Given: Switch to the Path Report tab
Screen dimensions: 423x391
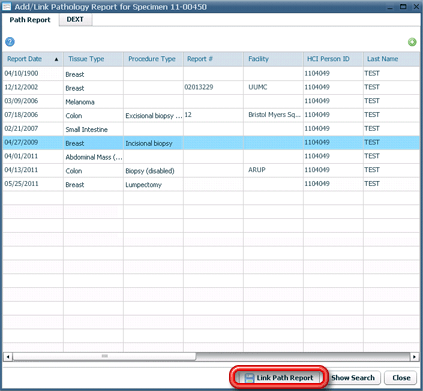Looking at the screenshot, I should point(30,20).
